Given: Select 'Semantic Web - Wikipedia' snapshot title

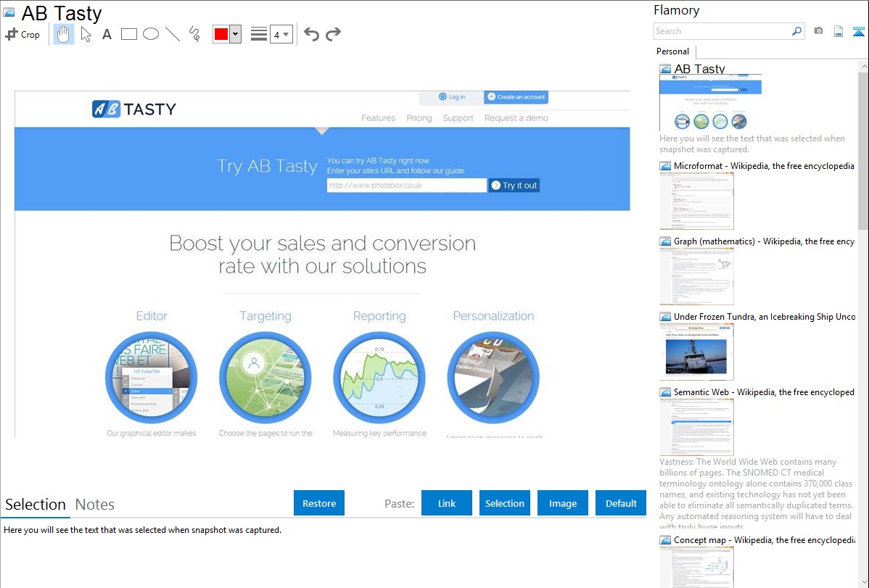Looking at the screenshot, I should [x=764, y=392].
